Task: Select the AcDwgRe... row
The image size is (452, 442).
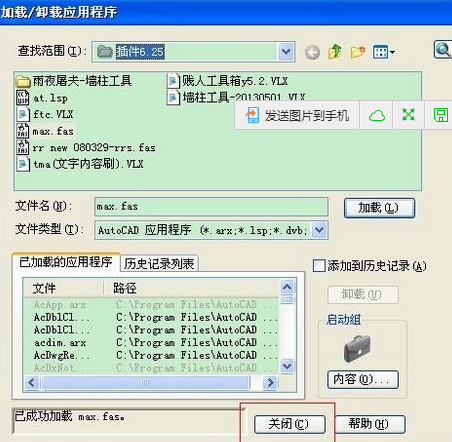Action: [x=152, y=355]
